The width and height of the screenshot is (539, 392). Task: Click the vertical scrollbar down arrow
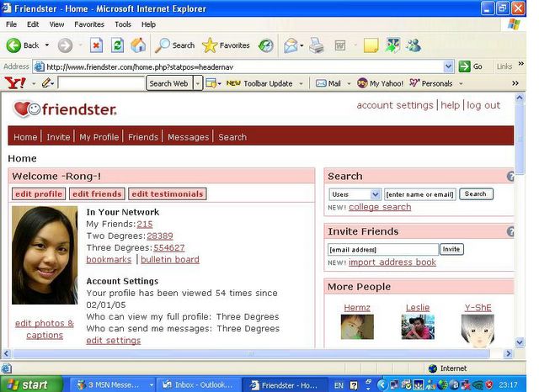click(x=520, y=342)
